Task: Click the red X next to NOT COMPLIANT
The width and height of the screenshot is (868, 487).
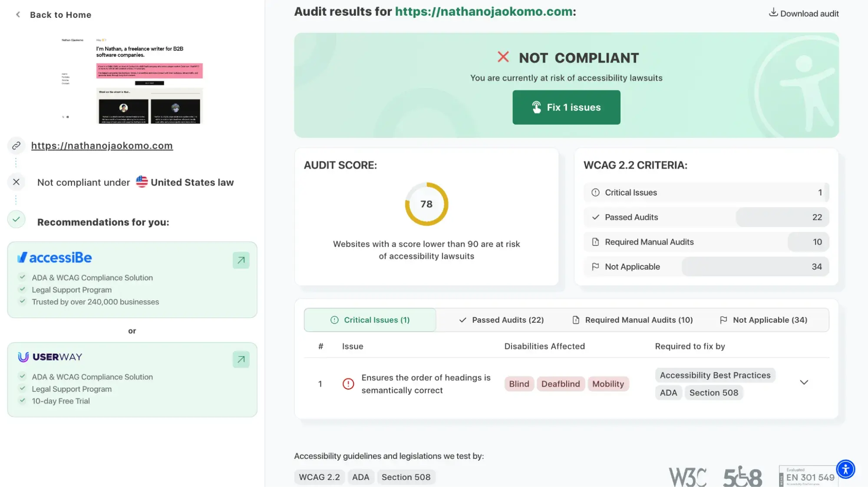Action: tap(503, 57)
